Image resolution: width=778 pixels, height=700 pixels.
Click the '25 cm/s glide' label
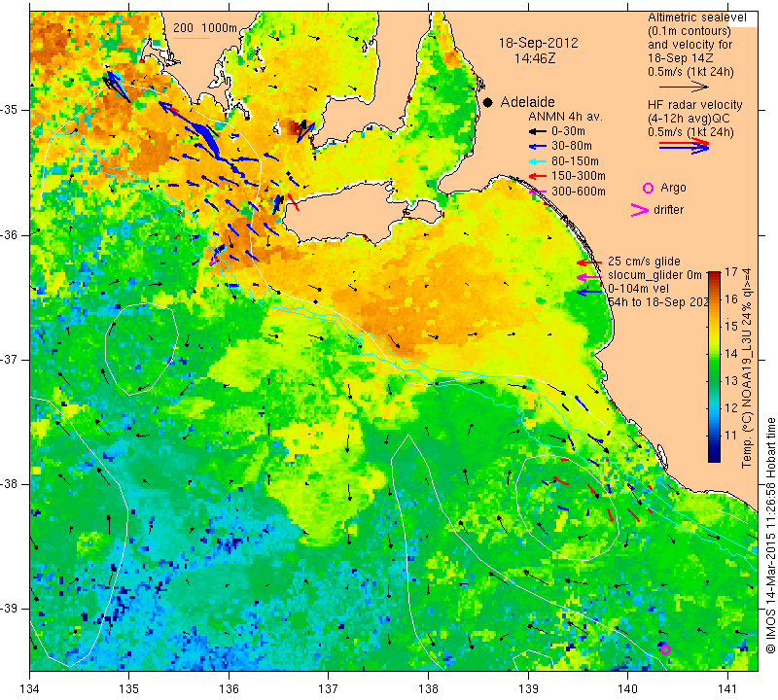[x=644, y=262]
